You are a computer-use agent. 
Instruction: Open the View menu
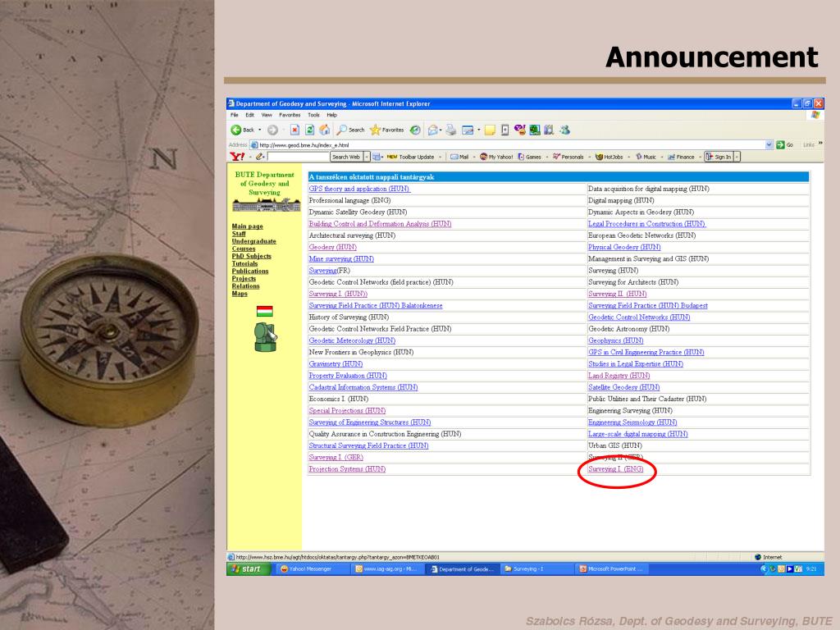(x=267, y=115)
